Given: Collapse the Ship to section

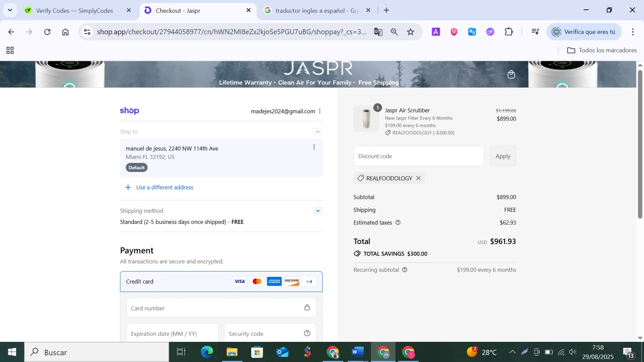Looking at the screenshot, I should point(318,132).
